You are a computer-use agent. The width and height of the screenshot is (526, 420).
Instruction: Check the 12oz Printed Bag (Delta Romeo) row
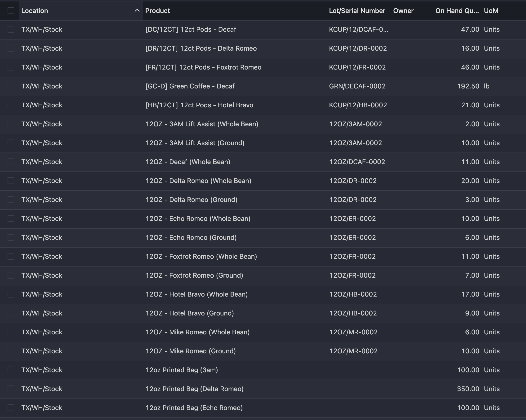click(11, 389)
